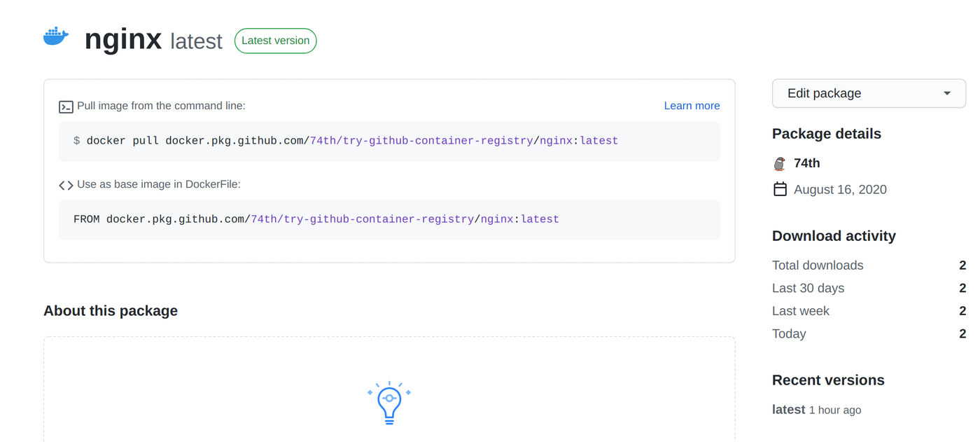
Task: Click the lightbulb icon under About this package
Action: (389, 403)
